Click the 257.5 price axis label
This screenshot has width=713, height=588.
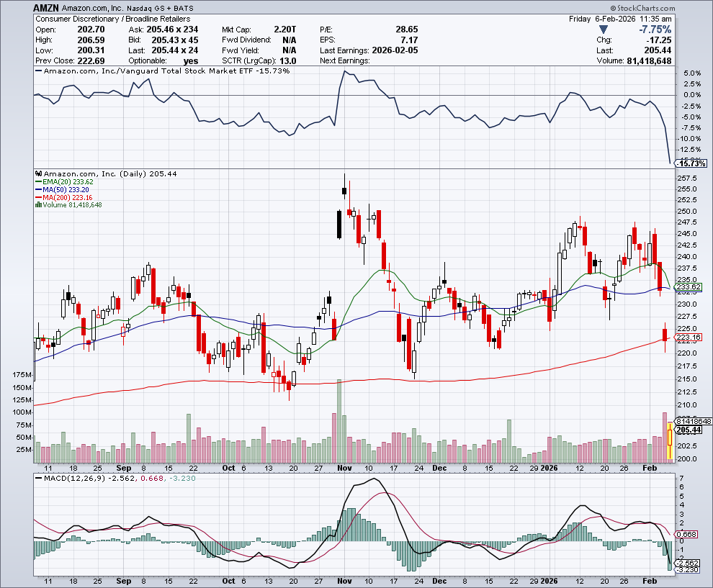(x=687, y=178)
